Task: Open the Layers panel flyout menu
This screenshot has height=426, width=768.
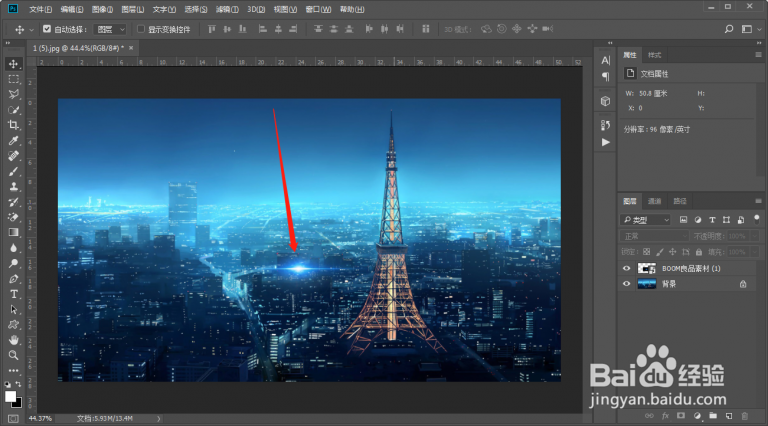Action: pyautogui.click(x=758, y=201)
